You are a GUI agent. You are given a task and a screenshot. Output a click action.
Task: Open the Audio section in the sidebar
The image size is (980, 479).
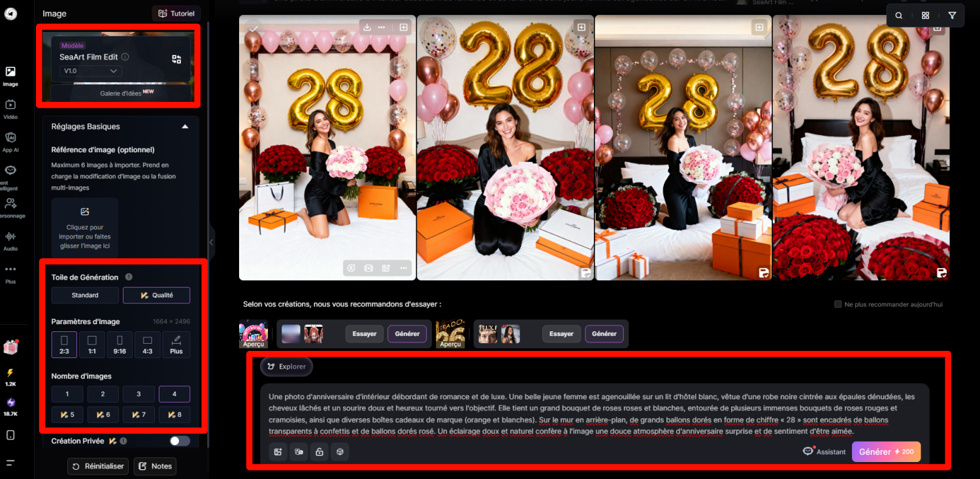pos(10,240)
